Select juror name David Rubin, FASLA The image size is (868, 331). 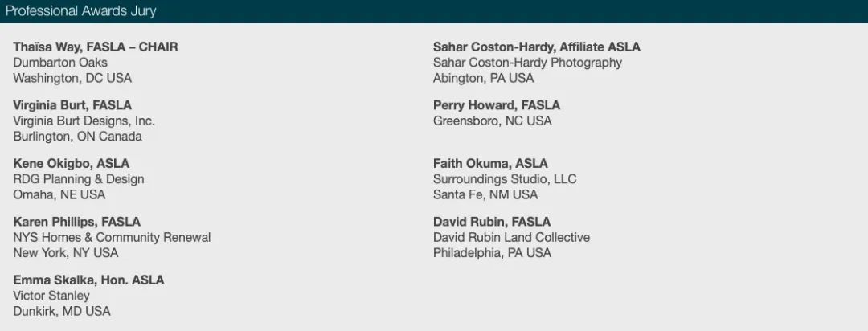click(x=492, y=222)
